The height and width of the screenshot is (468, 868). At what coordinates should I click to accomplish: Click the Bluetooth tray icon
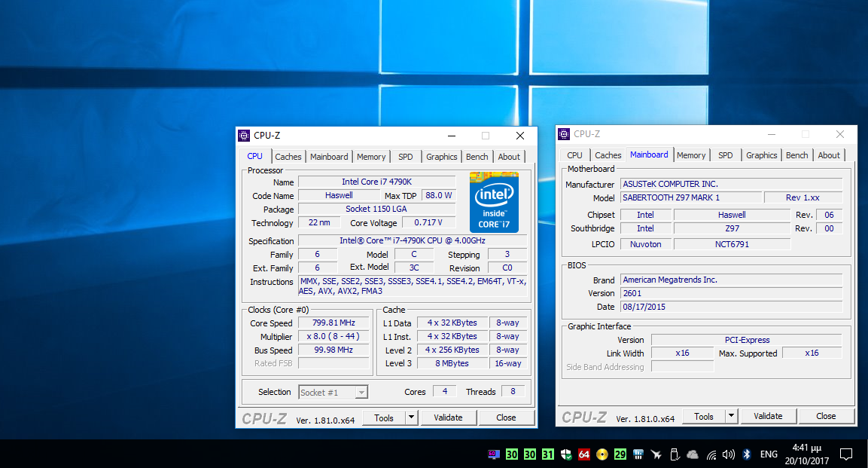[x=747, y=454]
